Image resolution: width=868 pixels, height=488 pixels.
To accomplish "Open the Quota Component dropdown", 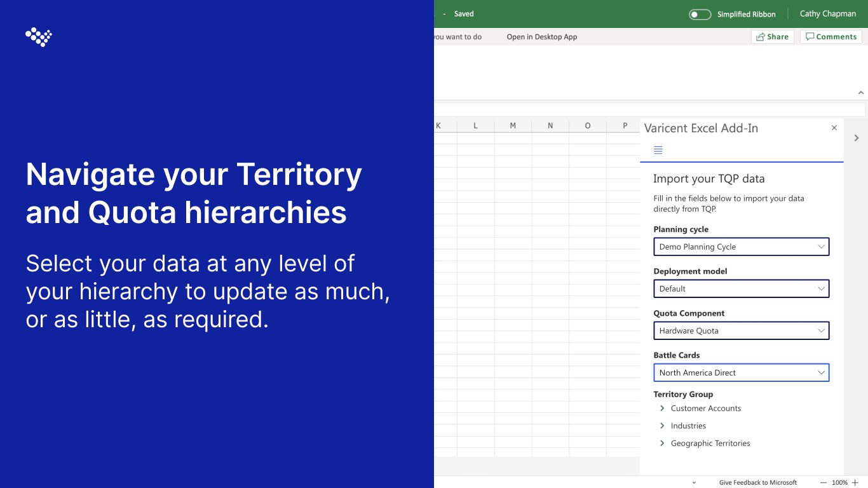I will pyautogui.click(x=742, y=330).
